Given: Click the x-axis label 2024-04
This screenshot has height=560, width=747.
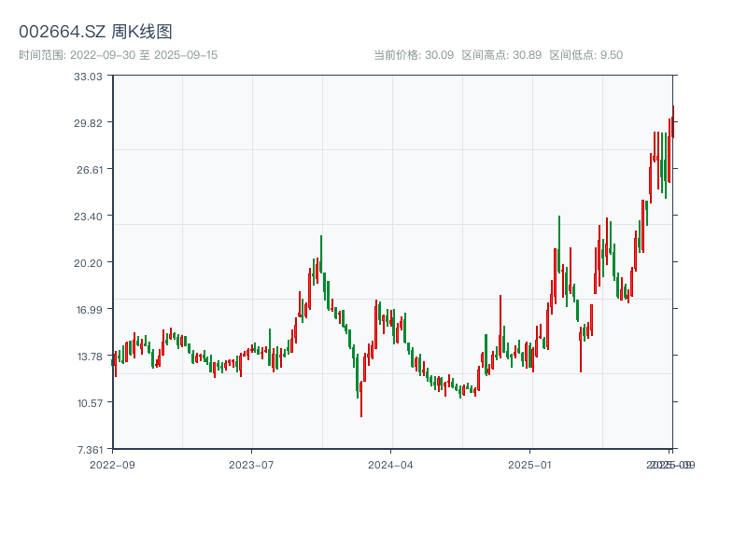Looking at the screenshot, I should [x=390, y=465].
